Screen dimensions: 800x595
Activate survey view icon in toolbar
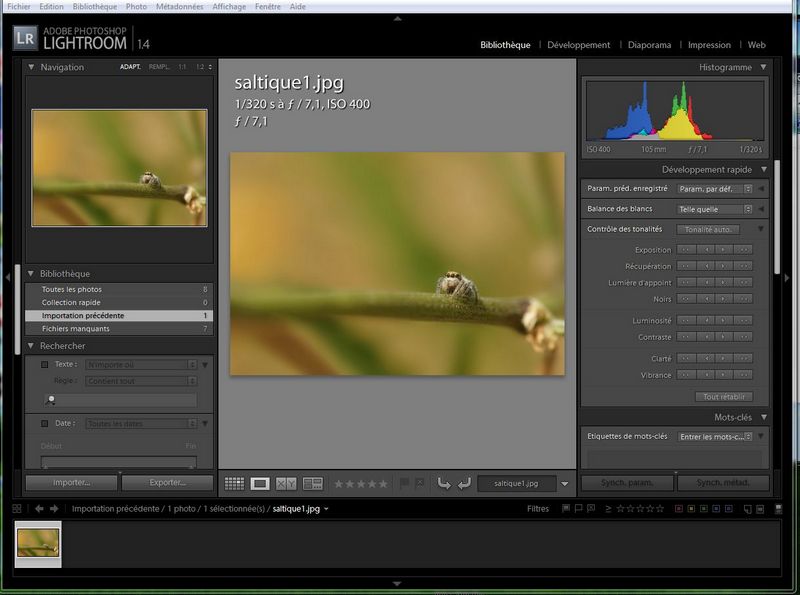point(312,484)
